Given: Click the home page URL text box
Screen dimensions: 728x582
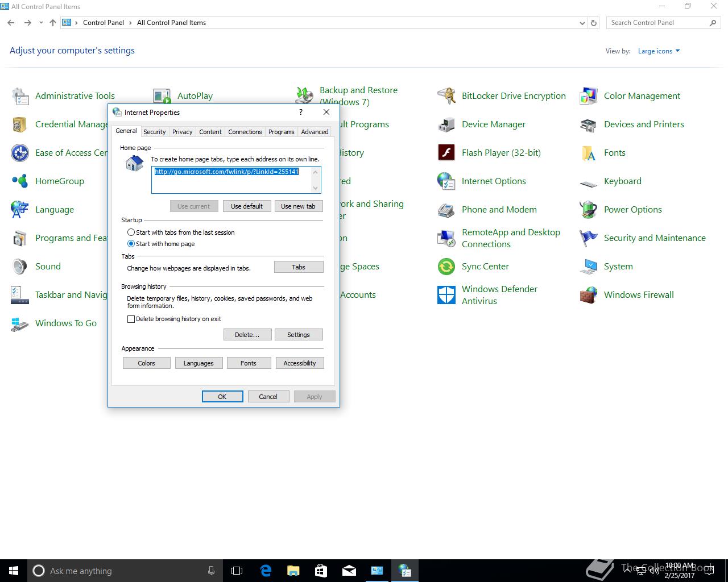Looking at the screenshot, I should click(x=236, y=180).
